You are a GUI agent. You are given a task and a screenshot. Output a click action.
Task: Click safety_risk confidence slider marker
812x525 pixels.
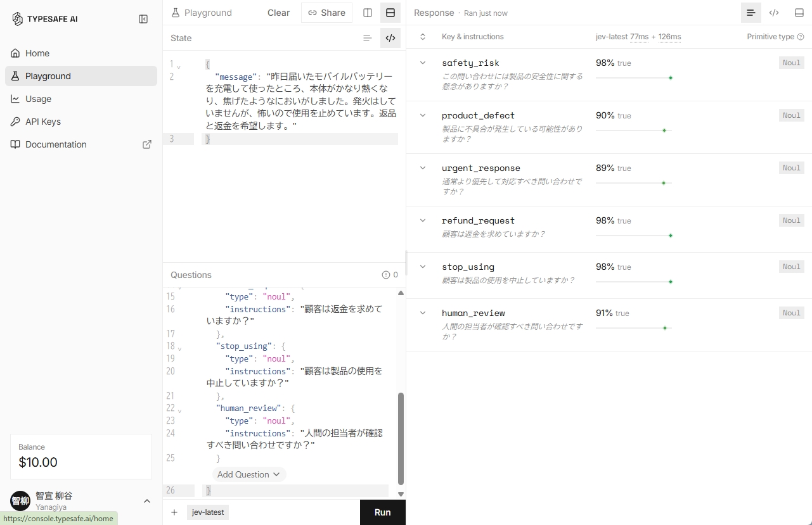pyautogui.click(x=671, y=78)
